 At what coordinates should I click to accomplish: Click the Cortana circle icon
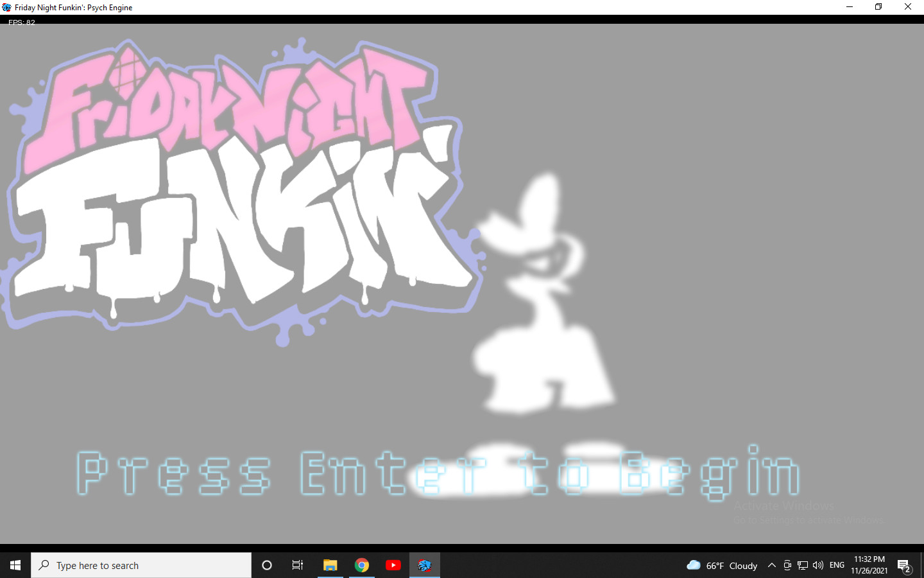coord(267,565)
